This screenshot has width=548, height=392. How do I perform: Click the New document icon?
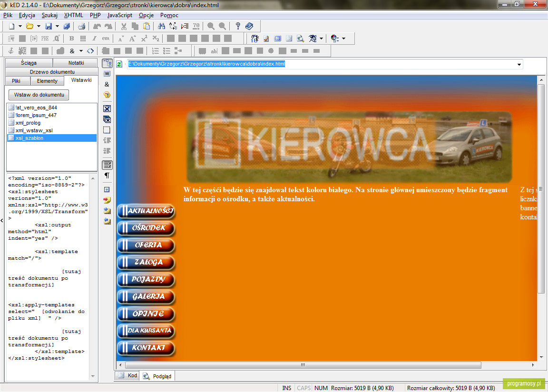tap(11, 26)
